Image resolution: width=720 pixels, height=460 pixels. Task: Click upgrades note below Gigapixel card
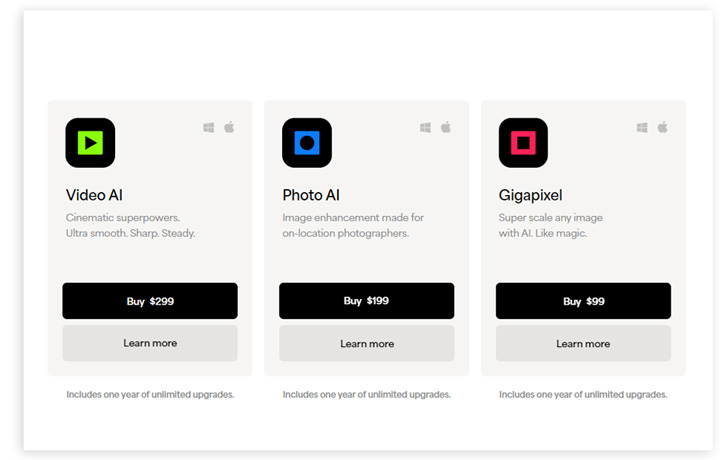583,394
